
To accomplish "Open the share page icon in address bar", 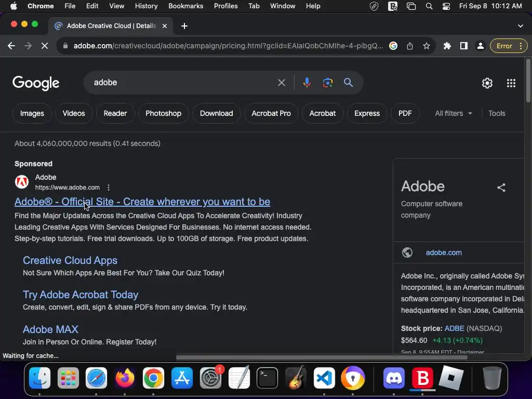I will coord(410,46).
